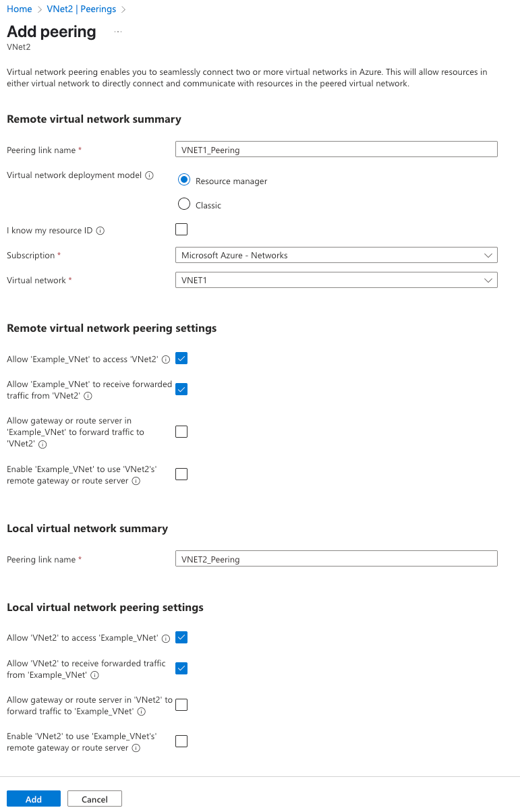Click info icon for remote gateway forward traffic
Viewport: 520px width, 812px height.
42,444
